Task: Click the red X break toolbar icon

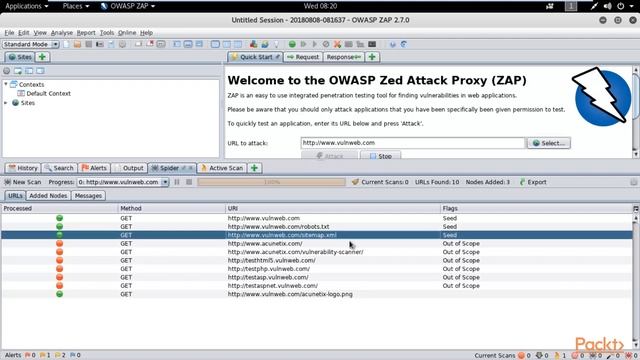Action: (337, 44)
